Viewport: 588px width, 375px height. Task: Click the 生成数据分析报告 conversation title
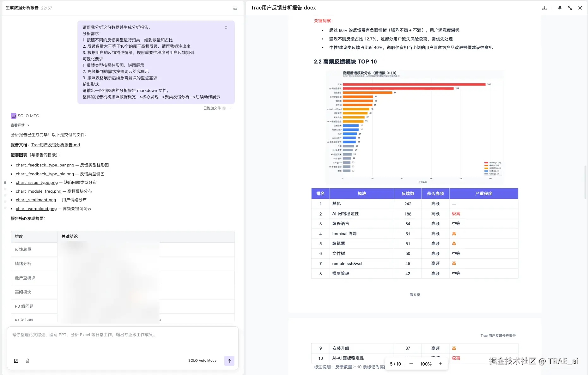22,8
